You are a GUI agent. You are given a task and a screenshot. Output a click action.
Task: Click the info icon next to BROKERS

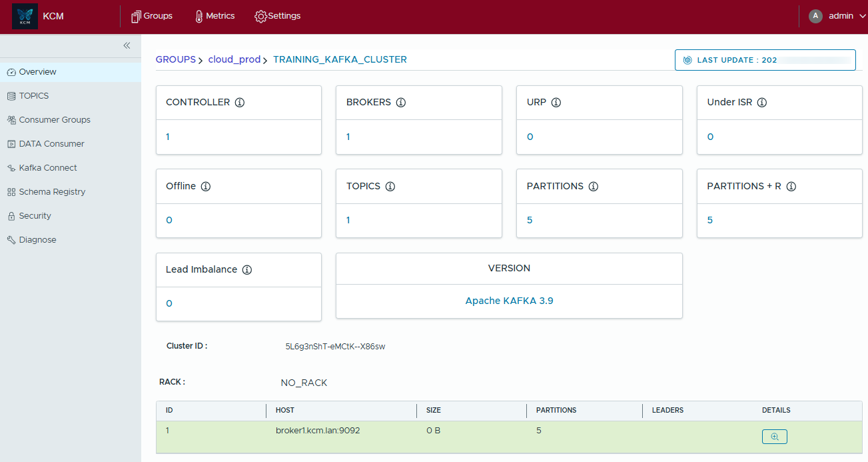[x=401, y=103]
